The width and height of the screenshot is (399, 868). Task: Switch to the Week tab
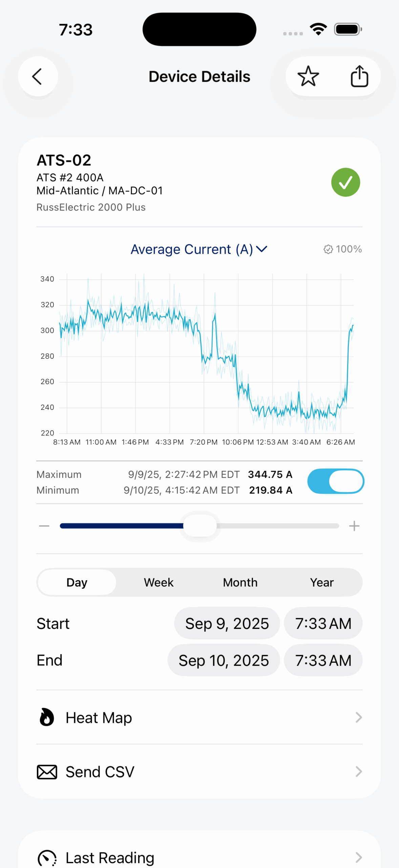(159, 583)
